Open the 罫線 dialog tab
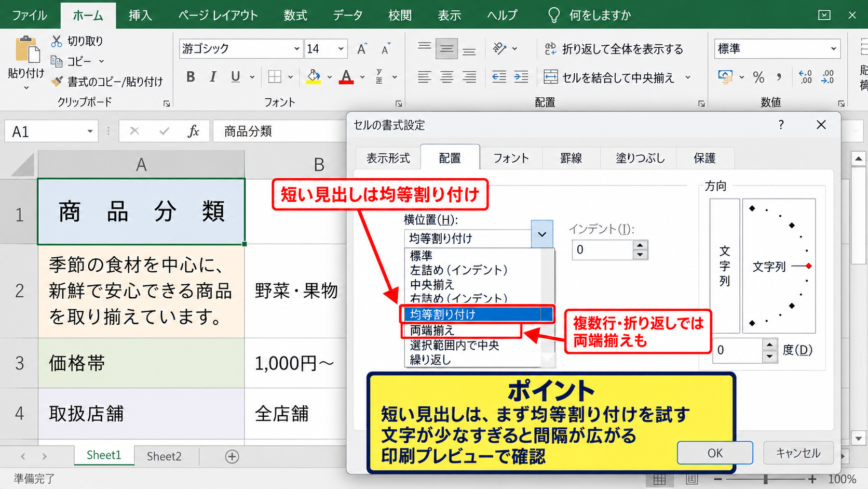Image resolution: width=868 pixels, height=489 pixels. click(571, 158)
